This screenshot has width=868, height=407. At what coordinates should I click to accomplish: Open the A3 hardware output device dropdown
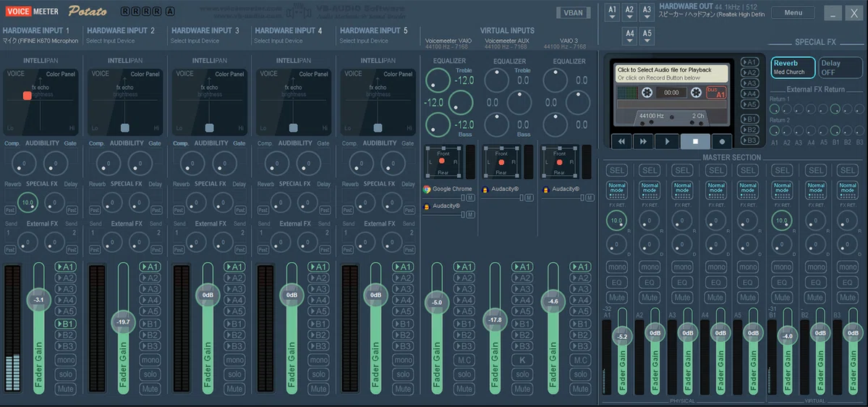point(647,14)
